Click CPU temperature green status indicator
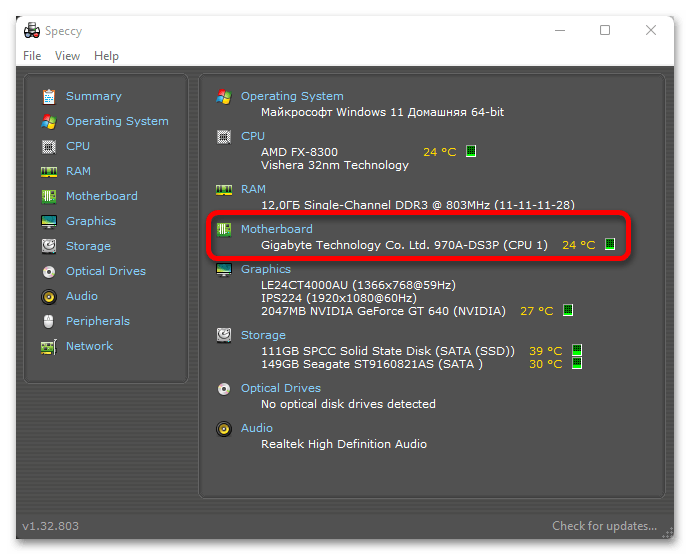 [x=471, y=151]
